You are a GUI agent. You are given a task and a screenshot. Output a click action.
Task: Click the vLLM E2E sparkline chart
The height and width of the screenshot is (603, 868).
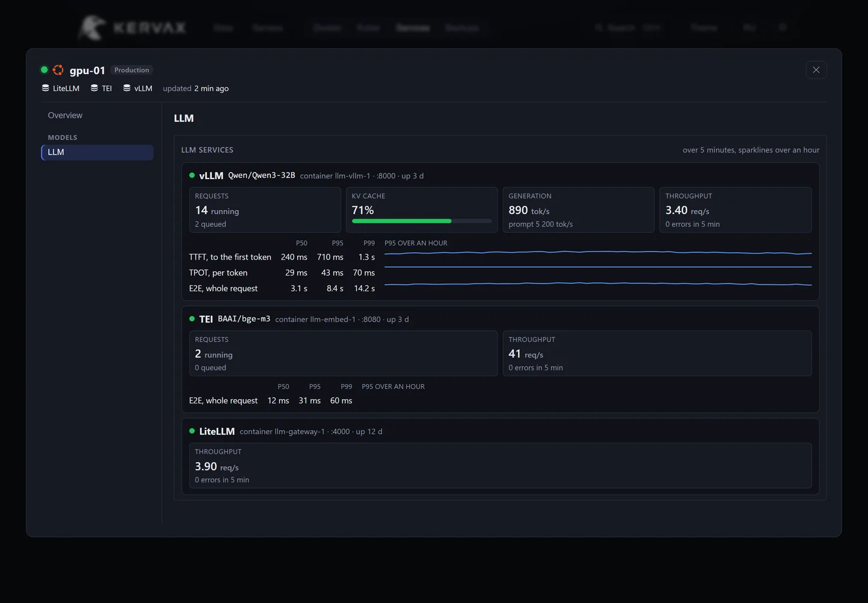click(598, 283)
